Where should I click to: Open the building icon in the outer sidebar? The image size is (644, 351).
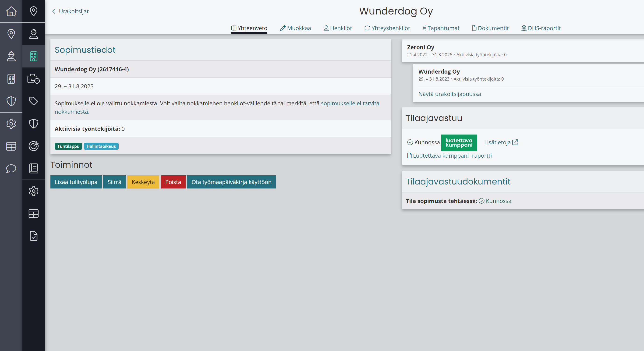pyautogui.click(x=11, y=79)
